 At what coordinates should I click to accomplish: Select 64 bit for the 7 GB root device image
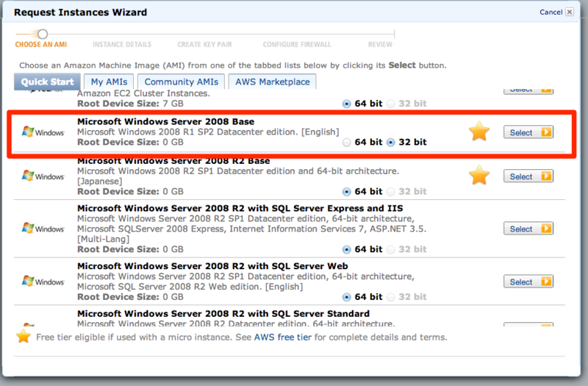click(346, 104)
